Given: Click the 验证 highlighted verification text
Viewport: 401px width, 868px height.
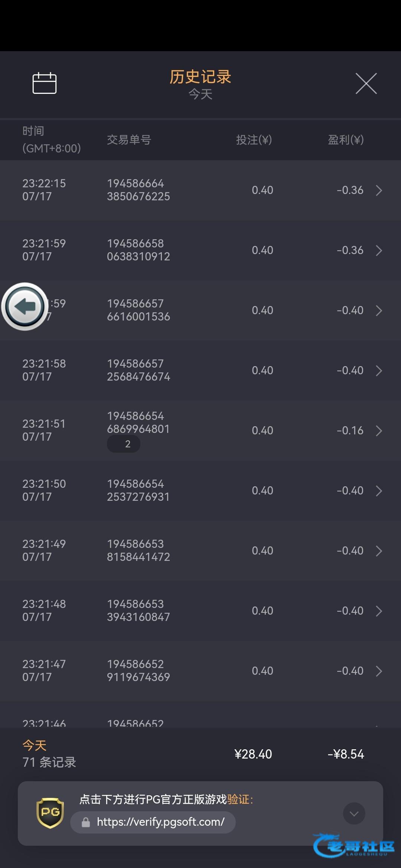Looking at the screenshot, I should coord(238,799).
